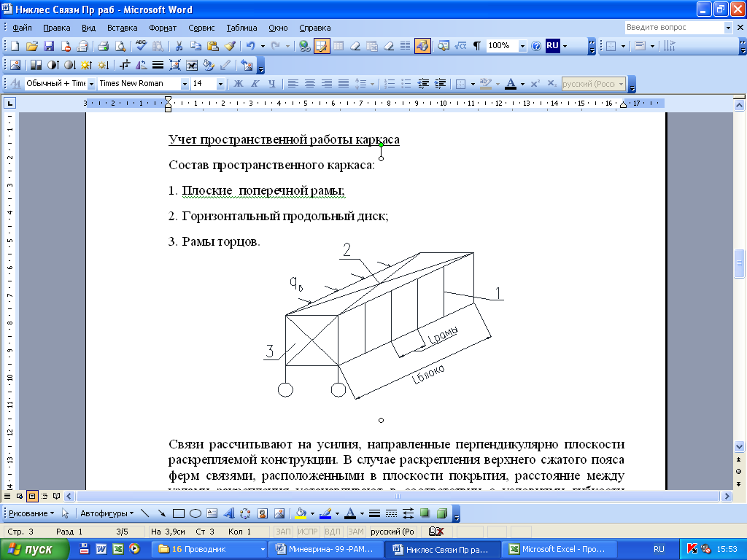Screen dimensions: 747x560
Task: Open Print Preview from the toolbar
Action: pyautogui.click(x=120, y=46)
